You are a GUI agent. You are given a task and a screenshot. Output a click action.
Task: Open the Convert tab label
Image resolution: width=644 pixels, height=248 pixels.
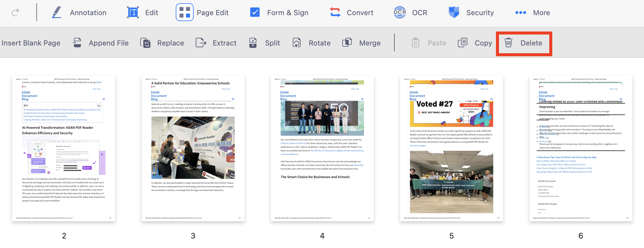[x=360, y=13]
